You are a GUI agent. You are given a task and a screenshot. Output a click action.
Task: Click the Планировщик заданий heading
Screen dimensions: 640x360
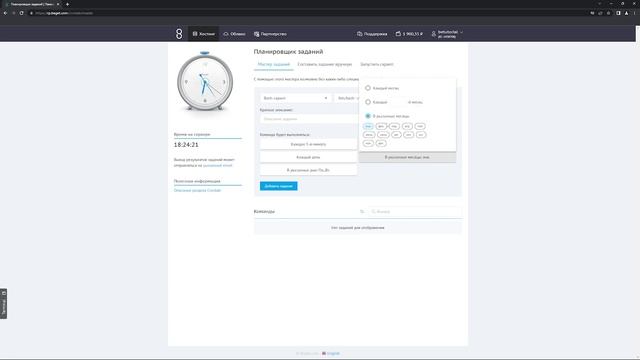[x=288, y=52]
